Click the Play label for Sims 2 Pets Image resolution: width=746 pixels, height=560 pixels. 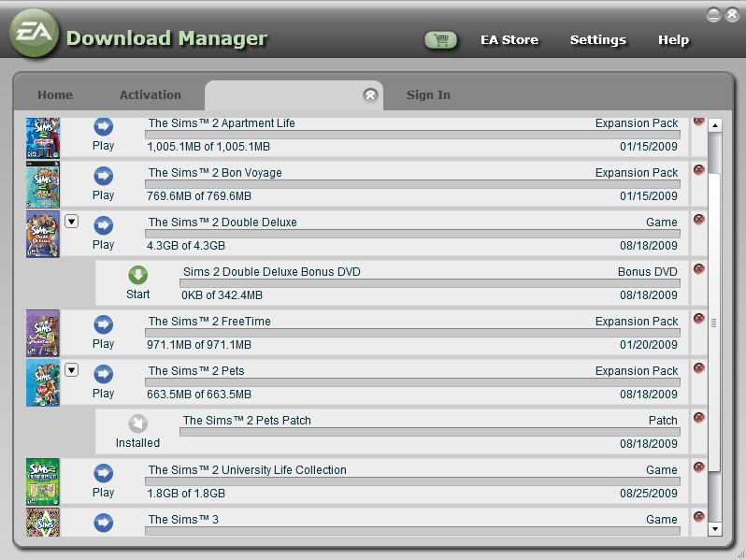pyautogui.click(x=103, y=394)
